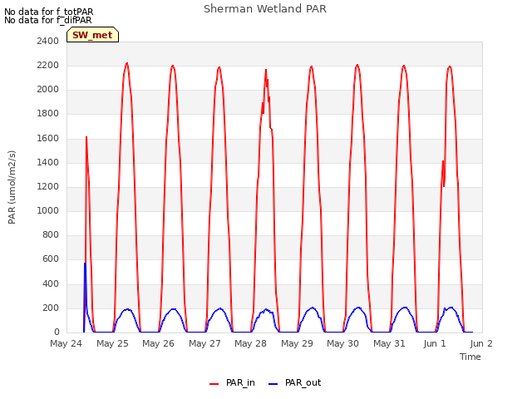This screenshot has width=532, height=399.
Task: Click the May 25 x-axis tick label
Action: click(x=113, y=343)
